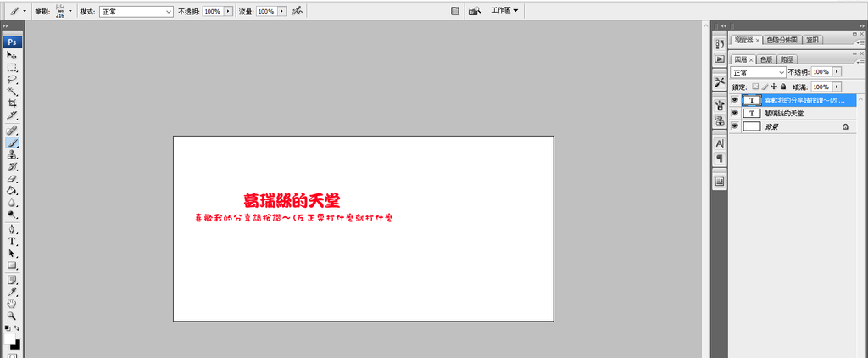Open the 工作區 workspace menu
The height and width of the screenshot is (358, 868).
pyautogui.click(x=504, y=10)
